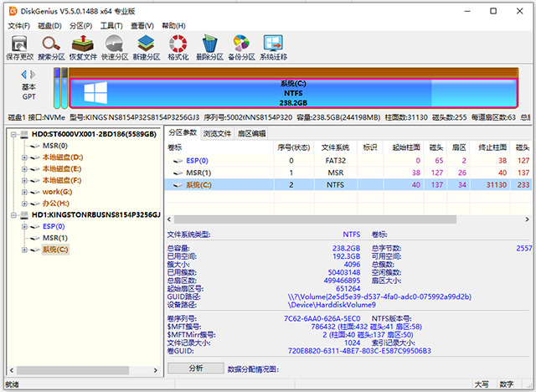Switch to the 扇区编辑 tab
This screenshot has height=392, width=536.
[251, 134]
